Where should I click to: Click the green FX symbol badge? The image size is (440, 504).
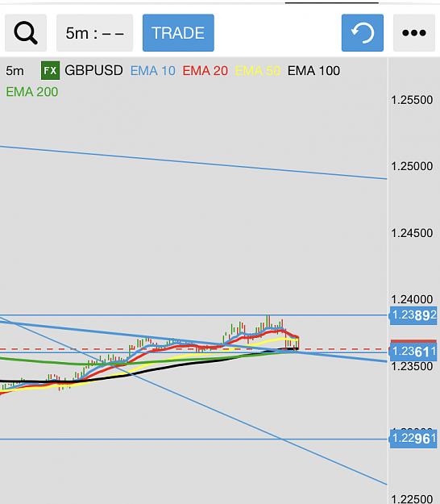coord(51,70)
